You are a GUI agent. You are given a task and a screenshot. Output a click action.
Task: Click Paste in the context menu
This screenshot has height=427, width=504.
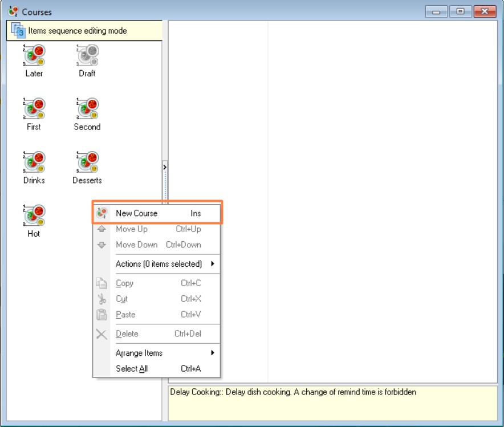[157, 315]
